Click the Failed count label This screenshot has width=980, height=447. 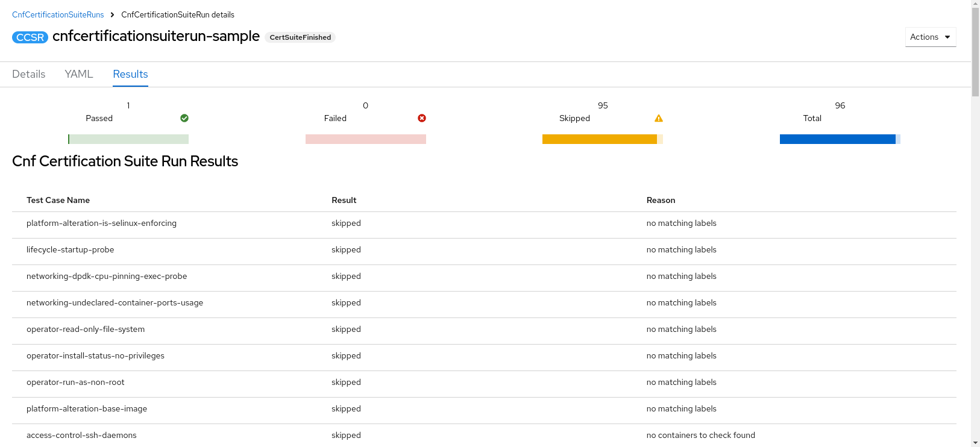[x=335, y=118]
